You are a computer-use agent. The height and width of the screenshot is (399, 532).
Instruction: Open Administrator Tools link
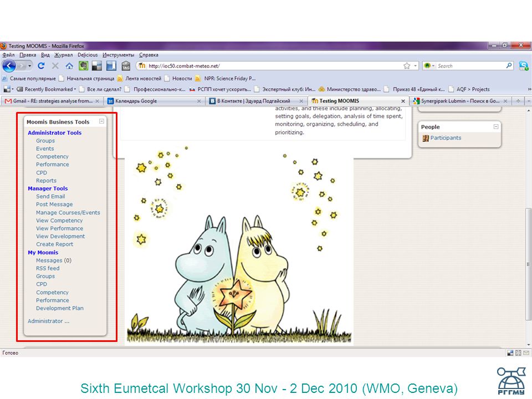click(55, 132)
